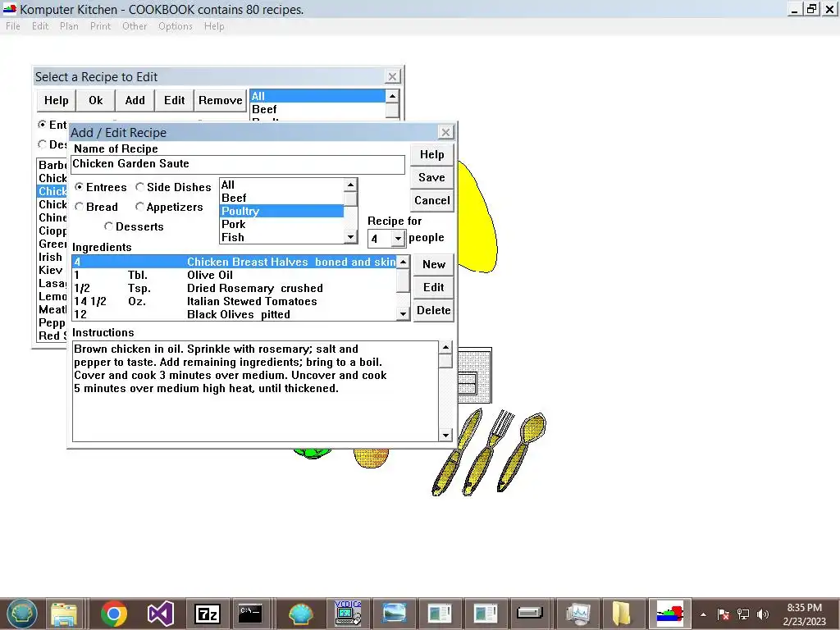840x630 pixels.
Task: Select the Black Olives pitted ingredient row
Action: (235, 314)
